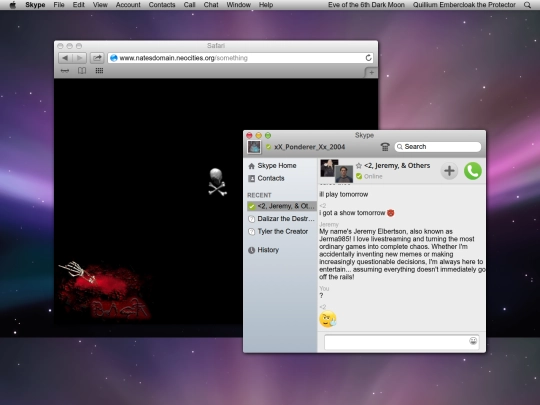Open chat with Tyler the Creator
Viewport: 540px width, 405px height.
click(278, 231)
